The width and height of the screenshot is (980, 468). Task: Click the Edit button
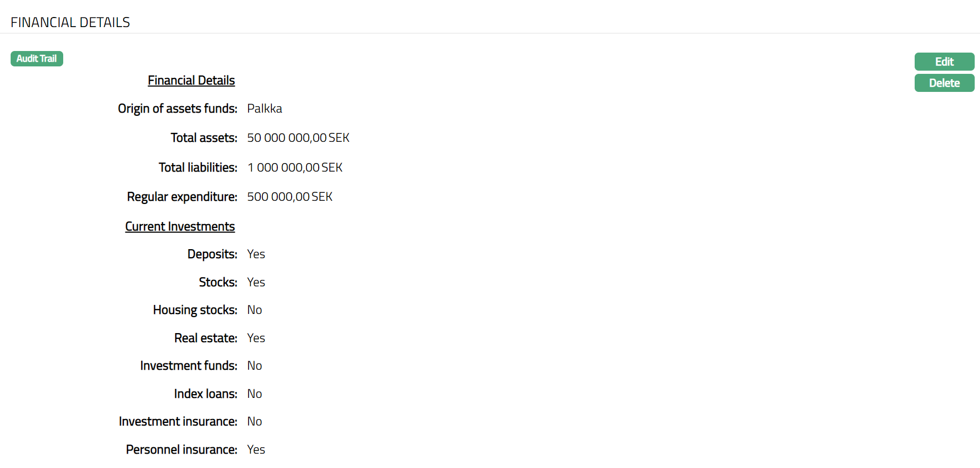click(x=944, y=62)
